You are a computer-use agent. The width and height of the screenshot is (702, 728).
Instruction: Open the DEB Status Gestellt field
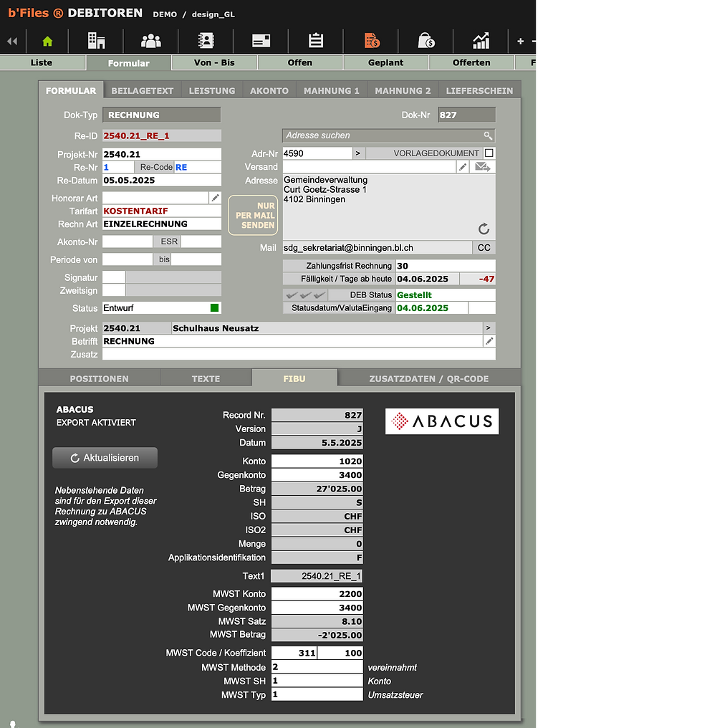446,294
